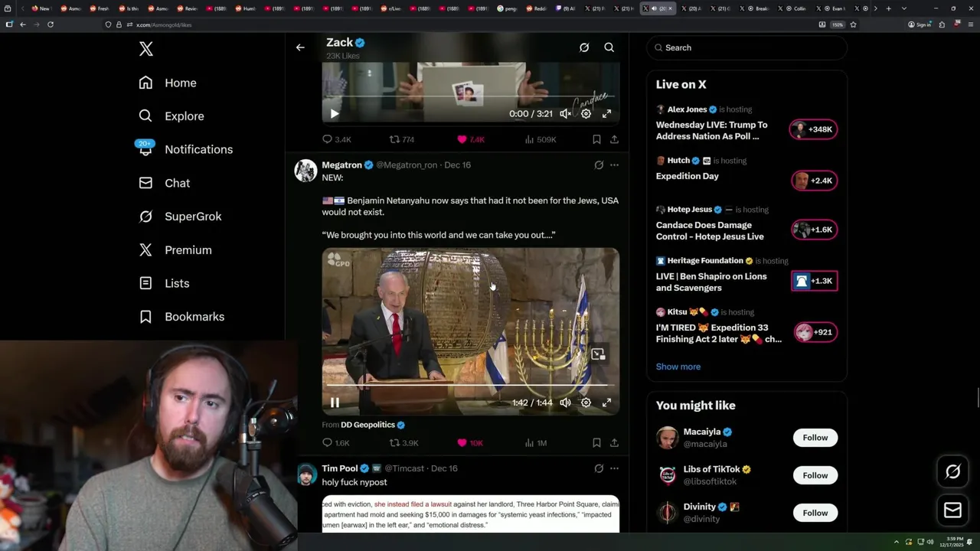Mute the top video's sound
Image resolution: width=980 pixels, height=551 pixels.
(565, 113)
